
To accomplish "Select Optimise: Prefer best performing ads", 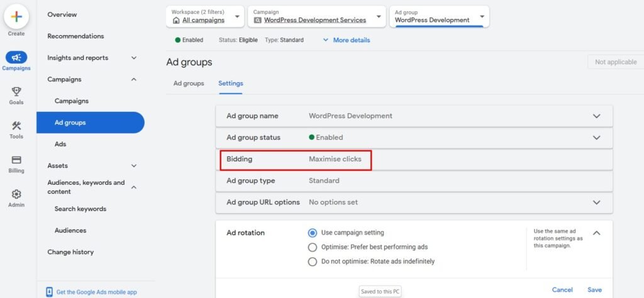I will point(313,247).
